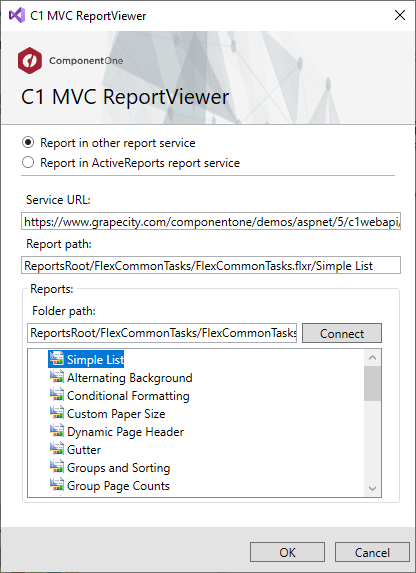416x573 pixels.
Task: Click the report list scroll-up arrow
Action: point(372,358)
